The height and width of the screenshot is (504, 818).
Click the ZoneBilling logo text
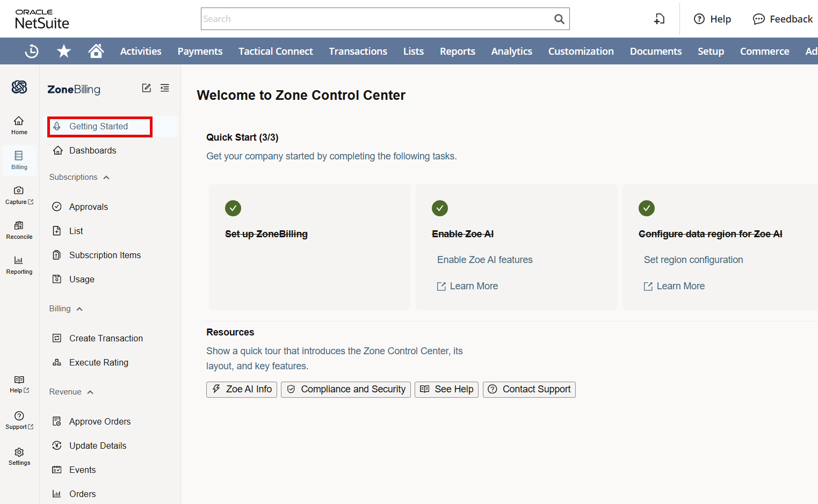coord(74,90)
